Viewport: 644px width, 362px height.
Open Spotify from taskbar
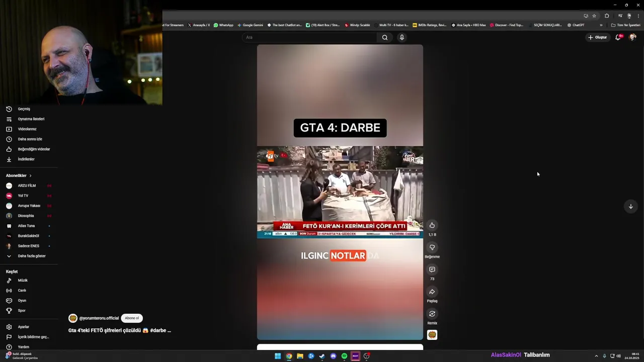(344, 356)
